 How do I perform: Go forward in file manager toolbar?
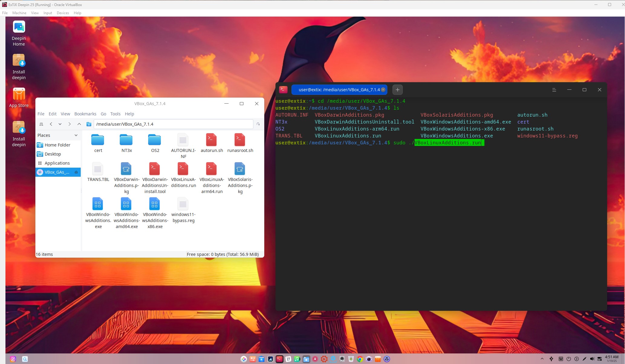click(70, 124)
